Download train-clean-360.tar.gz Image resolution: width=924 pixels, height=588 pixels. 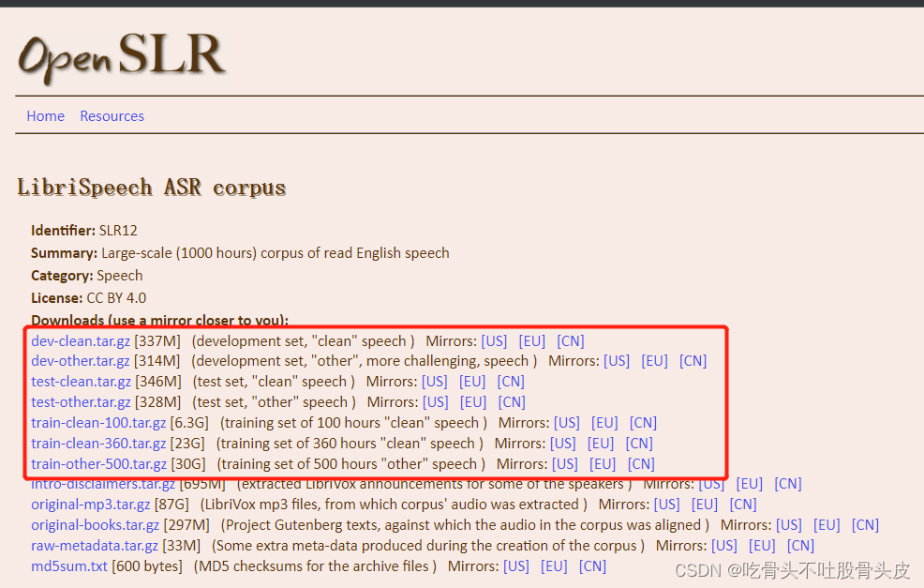98,444
